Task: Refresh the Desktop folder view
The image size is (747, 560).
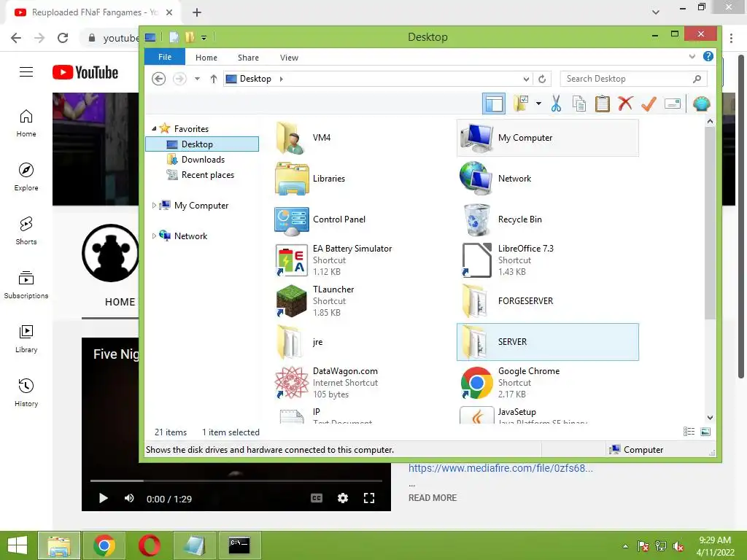Action: point(542,79)
